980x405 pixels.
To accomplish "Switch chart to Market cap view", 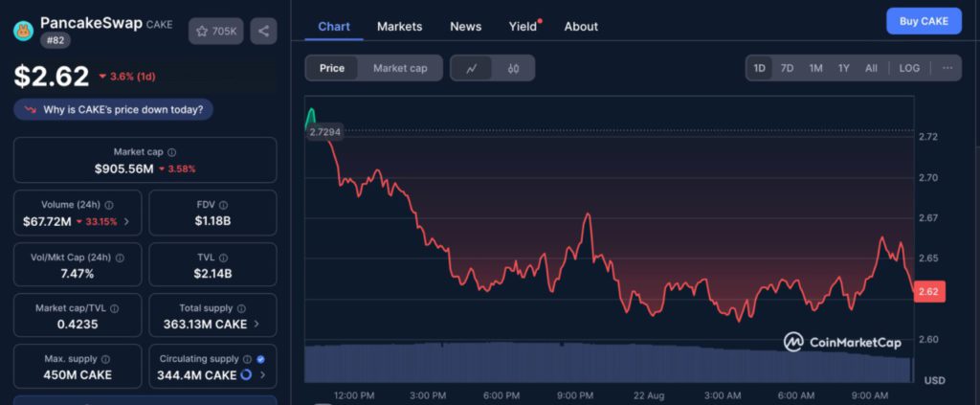I will tap(400, 68).
